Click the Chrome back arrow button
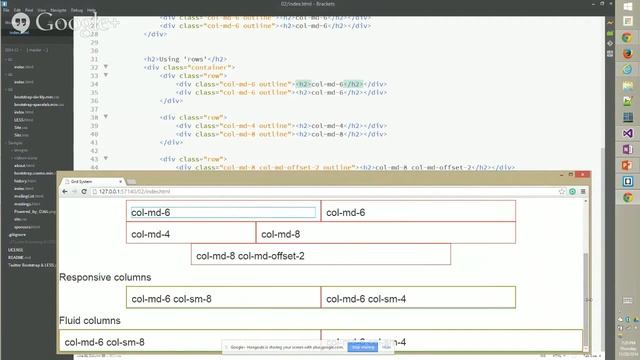Image resolution: width=640 pixels, height=360 pixels. (65, 191)
